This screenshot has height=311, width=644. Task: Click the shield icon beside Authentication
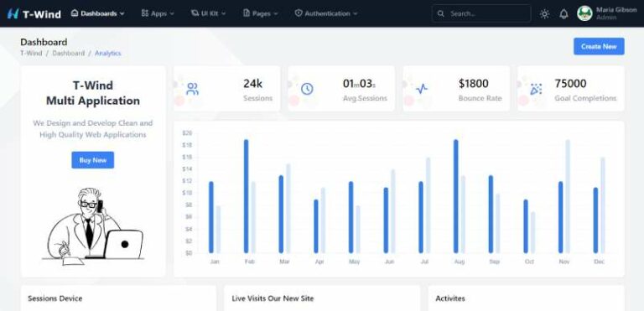tap(299, 13)
